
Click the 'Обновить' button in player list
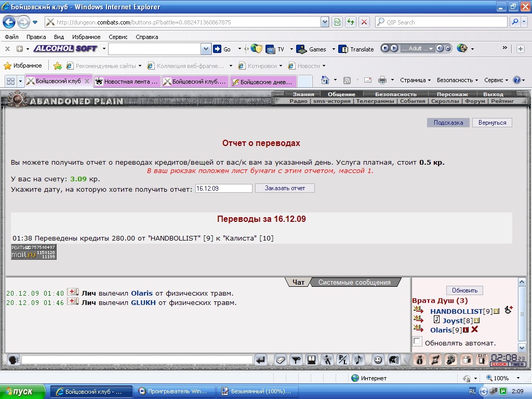464,290
